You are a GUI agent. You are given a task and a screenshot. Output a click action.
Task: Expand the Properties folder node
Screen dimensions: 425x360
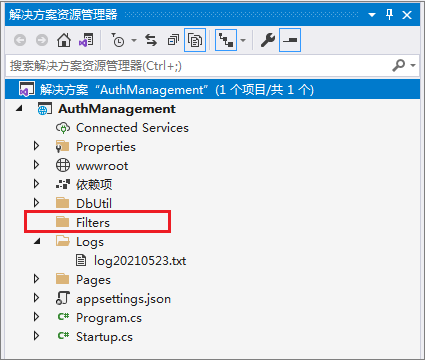coord(36,146)
